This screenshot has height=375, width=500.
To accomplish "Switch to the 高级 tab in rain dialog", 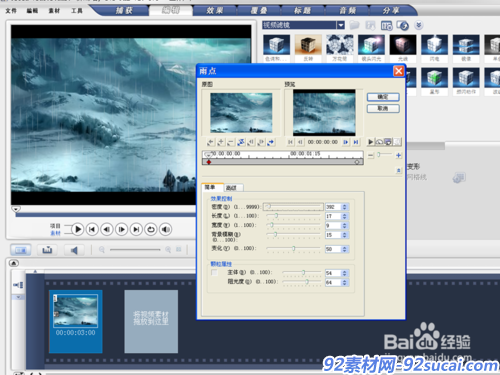I will pyautogui.click(x=233, y=188).
